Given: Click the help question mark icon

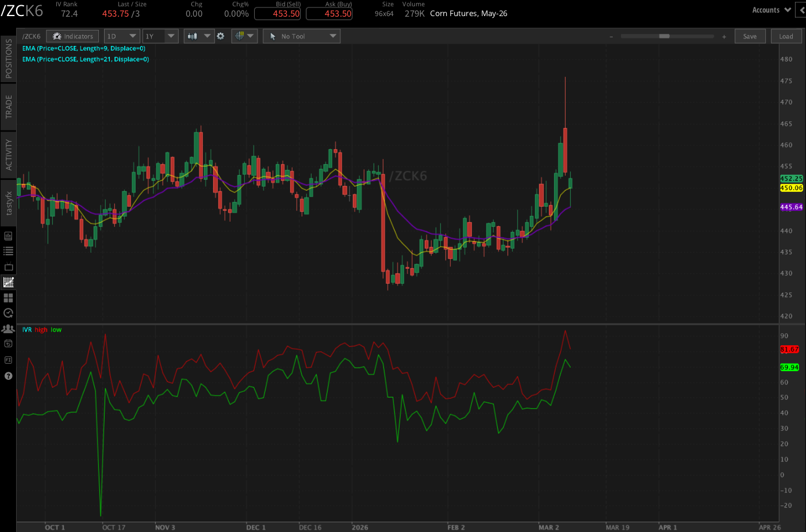Looking at the screenshot, I should click(x=8, y=376).
